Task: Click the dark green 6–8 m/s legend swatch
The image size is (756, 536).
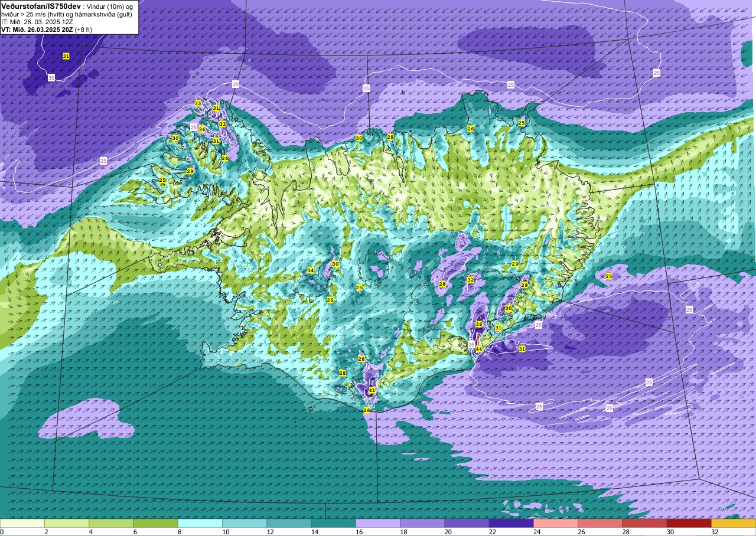Action: pos(155,524)
